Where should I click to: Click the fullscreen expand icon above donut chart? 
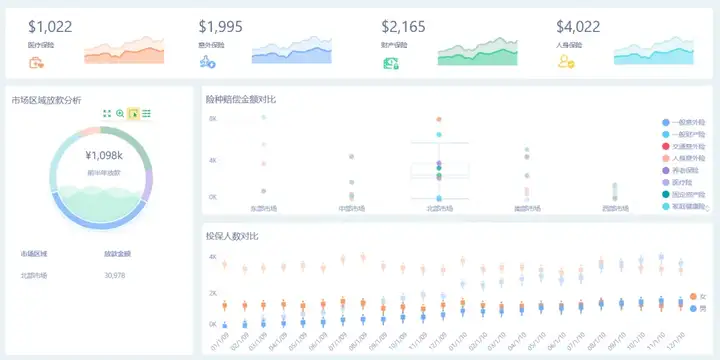(x=107, y=113)
